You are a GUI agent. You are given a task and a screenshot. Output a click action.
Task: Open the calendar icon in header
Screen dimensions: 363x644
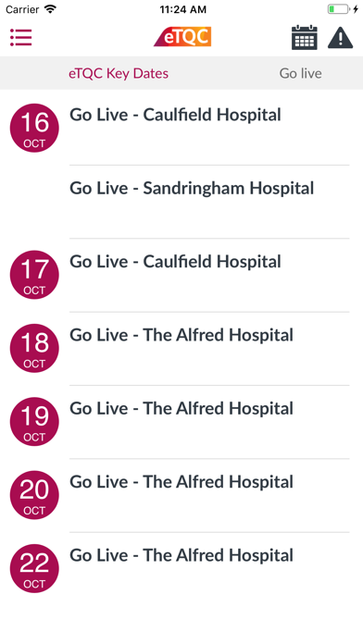click(305, 37)
